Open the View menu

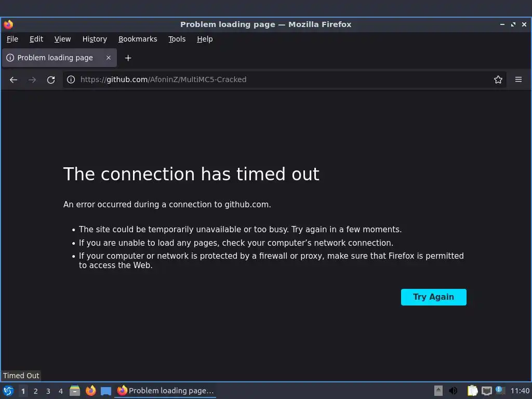coord(62,39)
